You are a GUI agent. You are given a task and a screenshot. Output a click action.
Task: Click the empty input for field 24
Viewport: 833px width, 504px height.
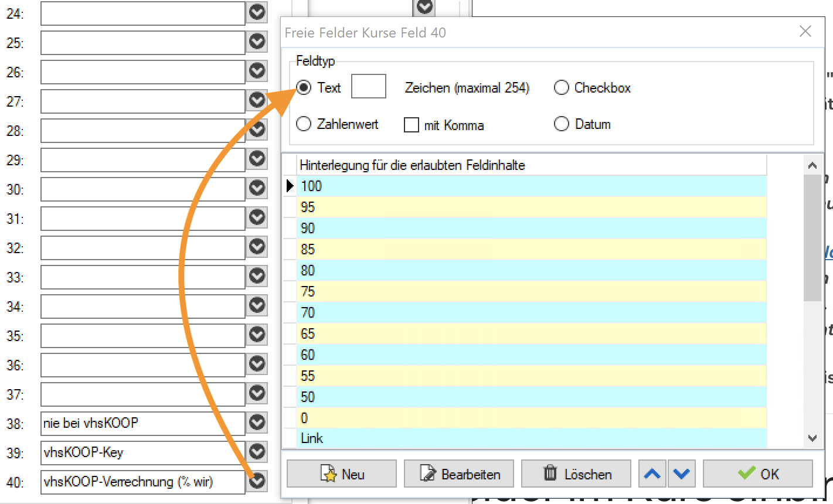[x=142, y=13]
